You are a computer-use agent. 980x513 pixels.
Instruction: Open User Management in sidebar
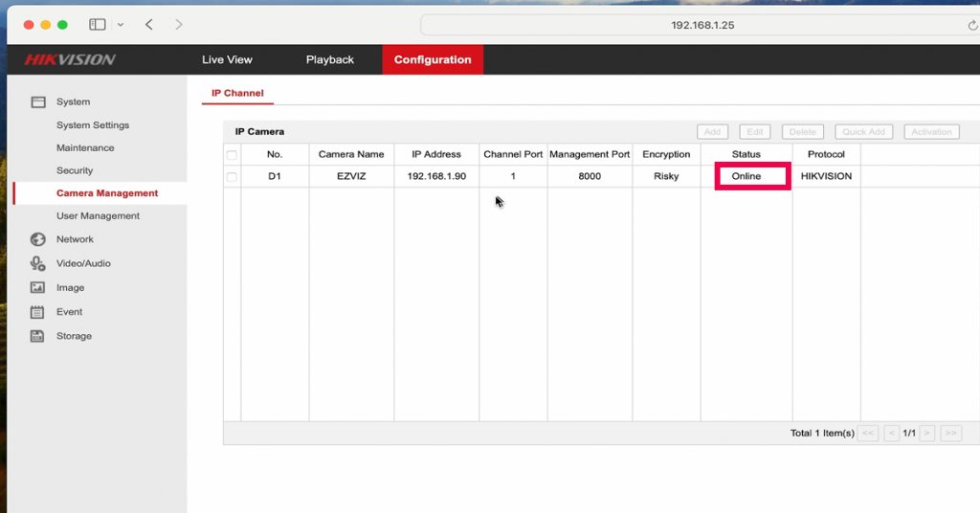[x=98, y=216]
